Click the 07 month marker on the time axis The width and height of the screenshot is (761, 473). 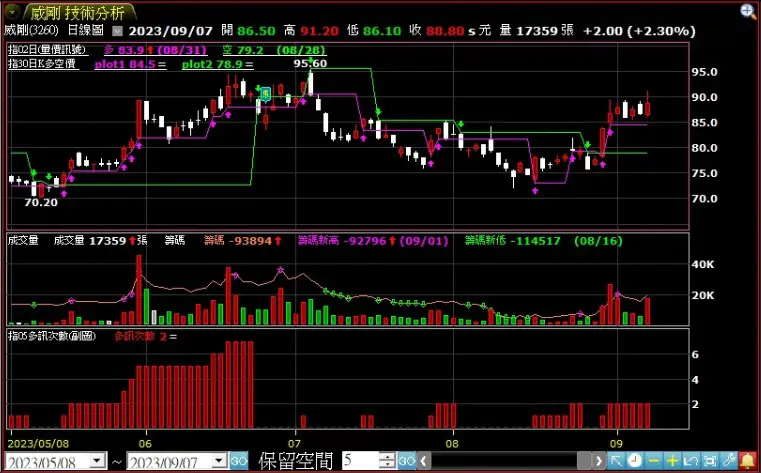coord(295,443)
